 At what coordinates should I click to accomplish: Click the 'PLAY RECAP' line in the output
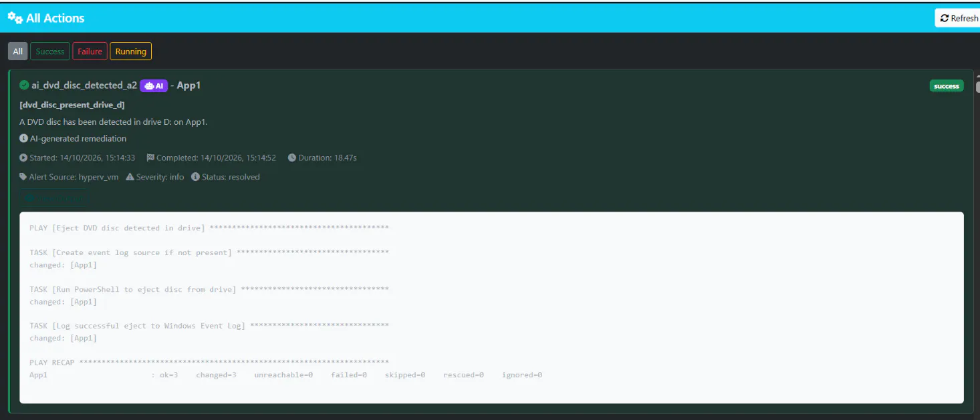click(209, 363)
